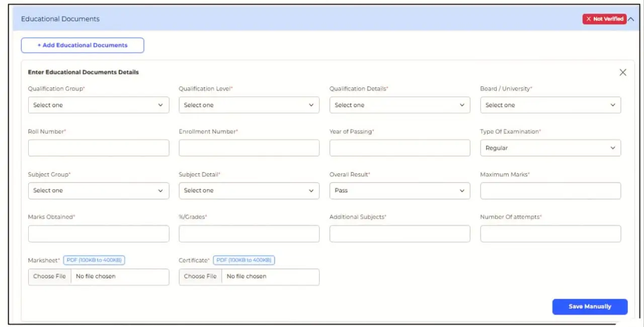Open the Subject Detail dropdown
This screenshot has width=644, height=327.
249,190
